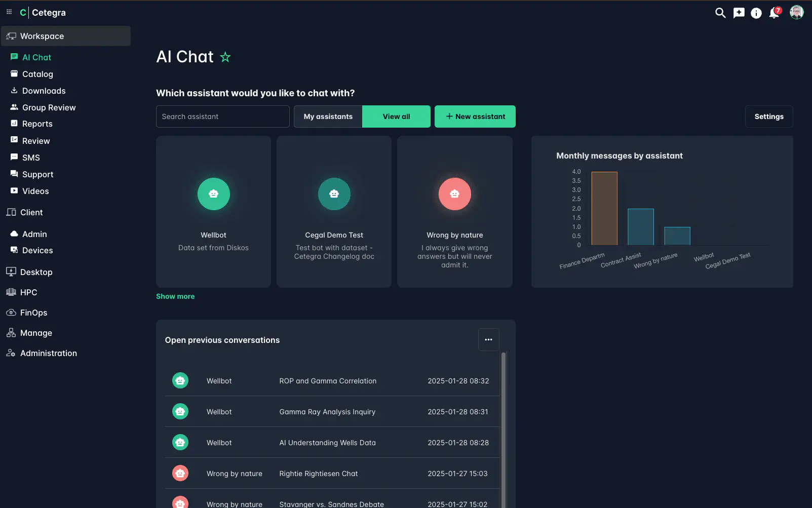This screenshot has width=812, height=508.
Task: Click the orange Finance Department chart bar
Action: (x=604, y=209)
